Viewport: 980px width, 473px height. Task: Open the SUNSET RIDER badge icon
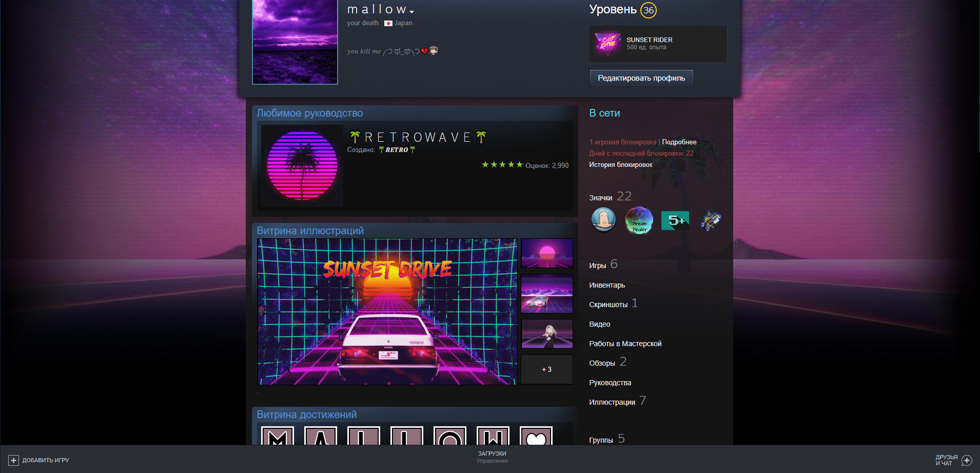click(607, 44)
